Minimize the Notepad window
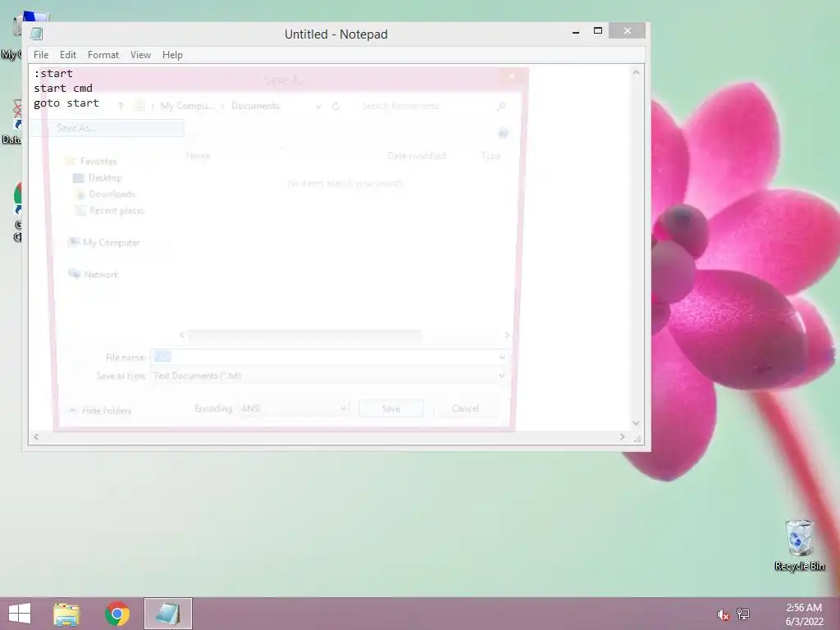Viewport: 840px width, 630px height. [576, 32]
